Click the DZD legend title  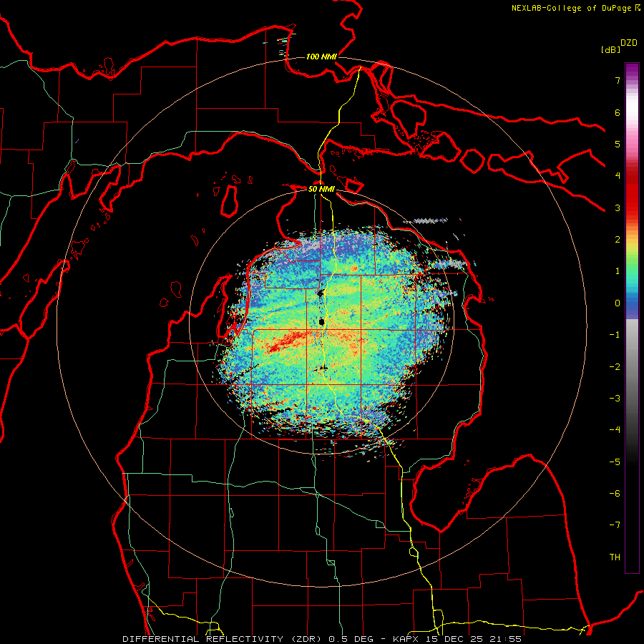tap(629, 43)
